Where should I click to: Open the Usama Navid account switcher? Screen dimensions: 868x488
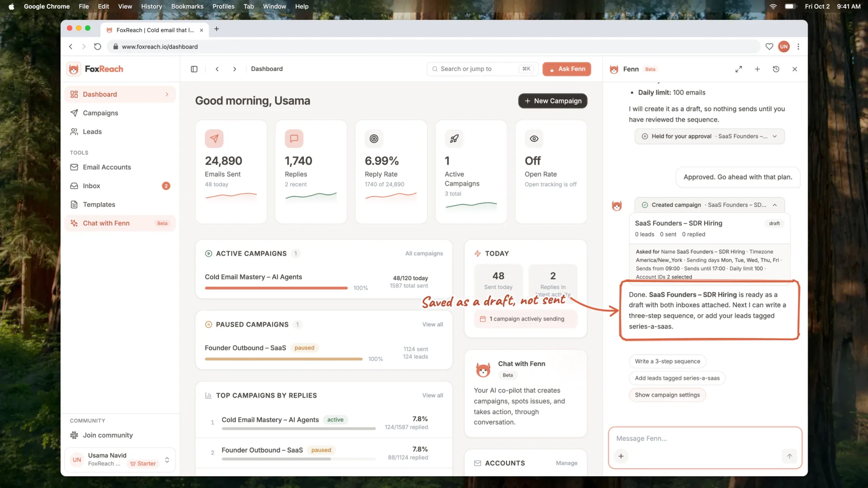(x=120, y=459)
